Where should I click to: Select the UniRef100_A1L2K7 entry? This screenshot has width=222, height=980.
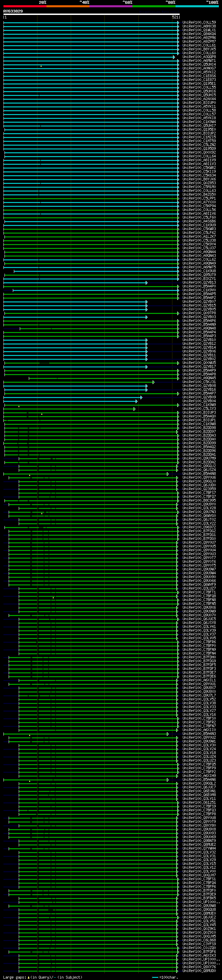pos(199,237)
